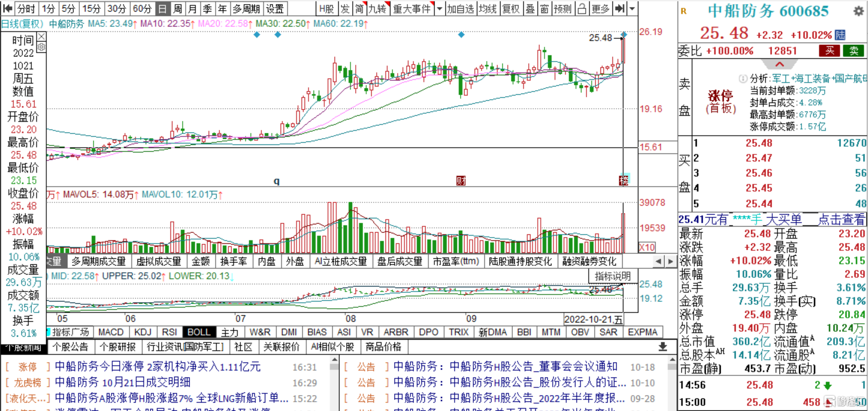The image size is (868, 411).
Task: Click the green 卖 sell button
Action: pos(854,50)
